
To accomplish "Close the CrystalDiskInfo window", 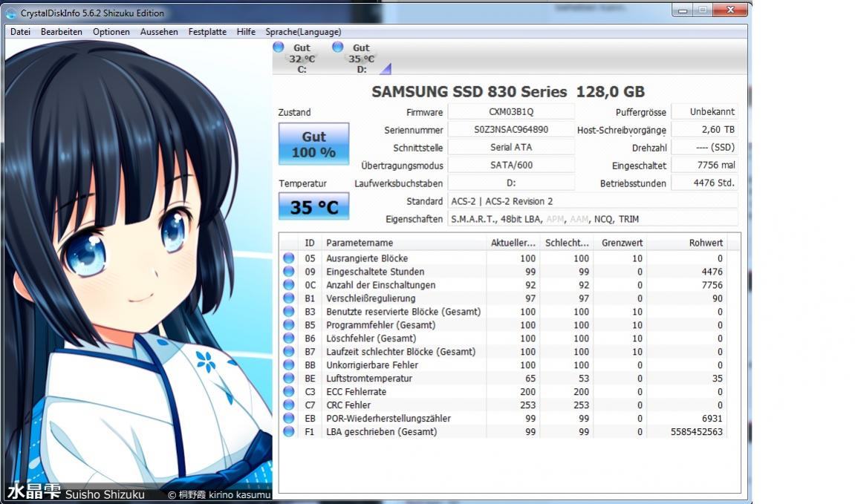I will [x=730, y=10].
